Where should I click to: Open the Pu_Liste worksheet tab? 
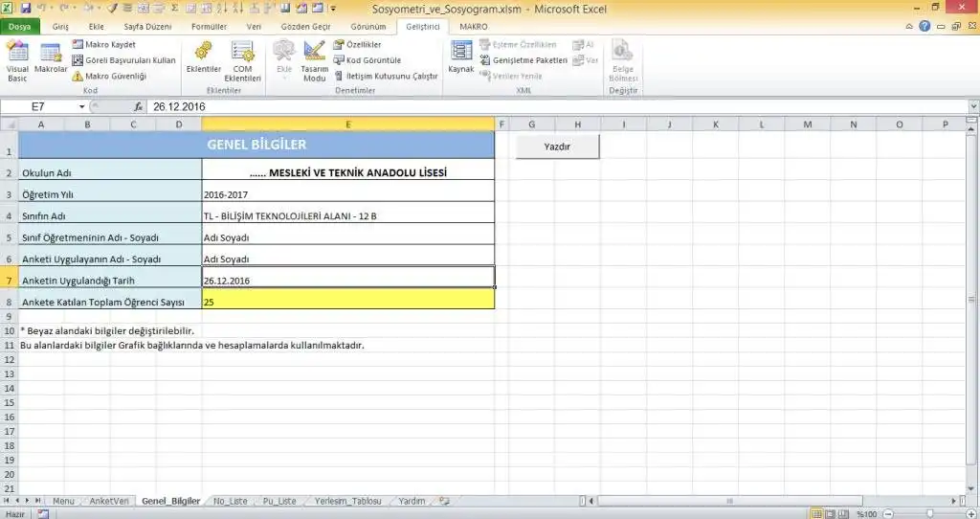click(x=279, y=501)
